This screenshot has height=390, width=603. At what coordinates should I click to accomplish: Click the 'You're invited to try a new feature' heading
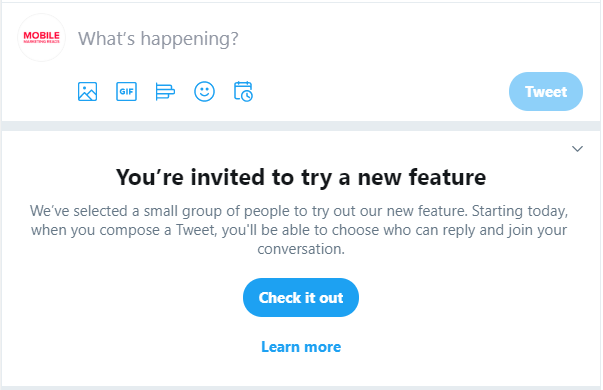click(301, 177)
